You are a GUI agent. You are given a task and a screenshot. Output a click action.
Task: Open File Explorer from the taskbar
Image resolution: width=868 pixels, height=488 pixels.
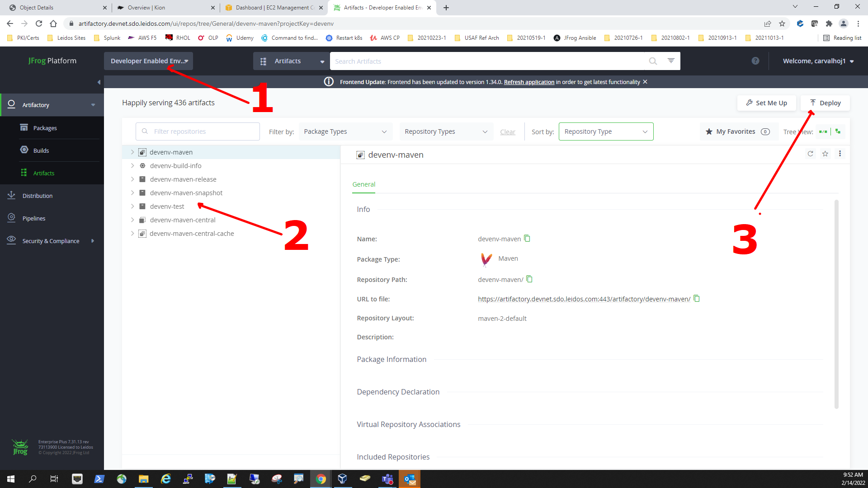[x=143, y=479]
